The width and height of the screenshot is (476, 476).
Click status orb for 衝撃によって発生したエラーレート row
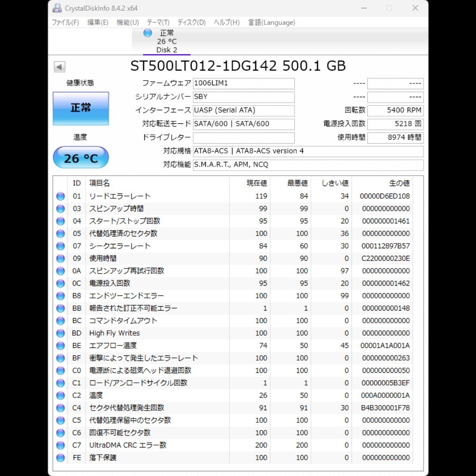point(60,358)
